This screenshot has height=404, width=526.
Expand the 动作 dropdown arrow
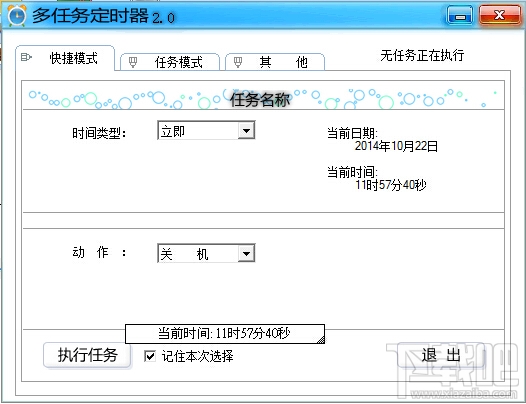247,253
